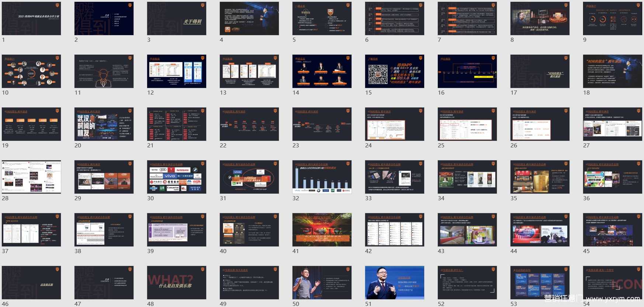644x307 pixels.
Task: Open slide 2 contents page thumbnail
Action: pyautogui.click(x=104, y=18)
